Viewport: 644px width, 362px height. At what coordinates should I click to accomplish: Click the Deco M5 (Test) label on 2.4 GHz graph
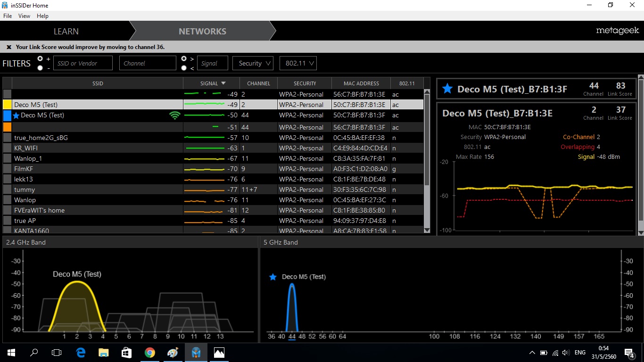(77, 274)
